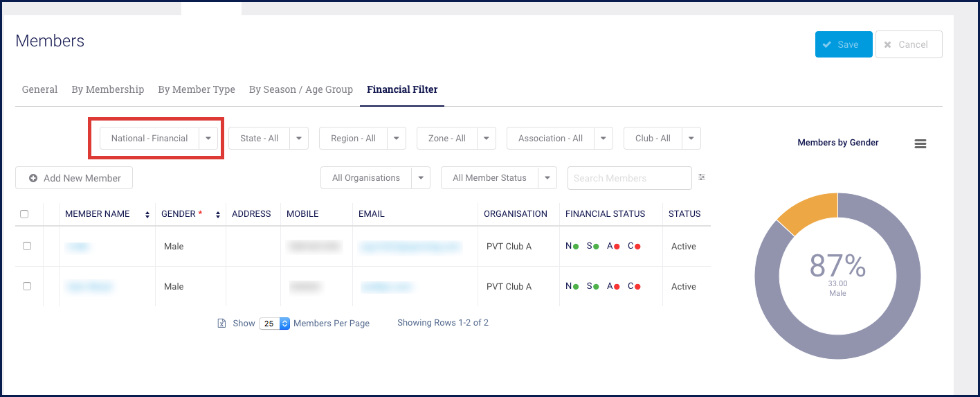Click the X icon on Cancel button
Viewport: 980px width, 397px height.
(888, 44)
